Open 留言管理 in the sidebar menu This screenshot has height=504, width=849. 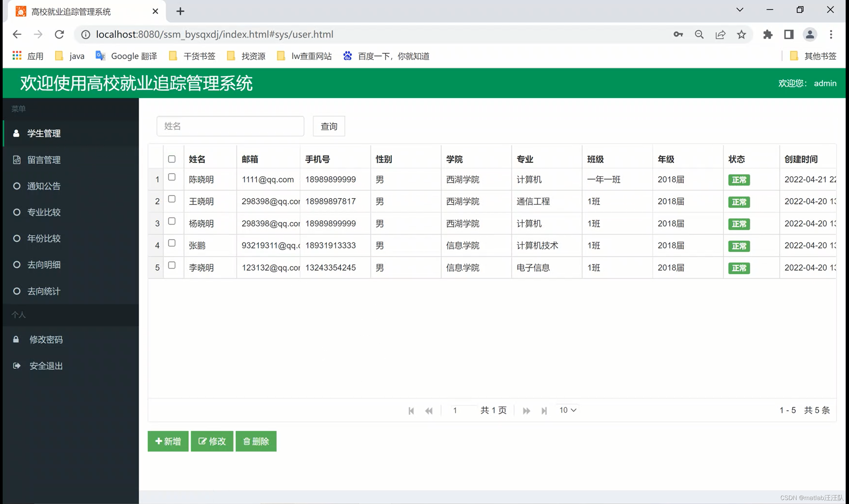(x=44, y=159)
